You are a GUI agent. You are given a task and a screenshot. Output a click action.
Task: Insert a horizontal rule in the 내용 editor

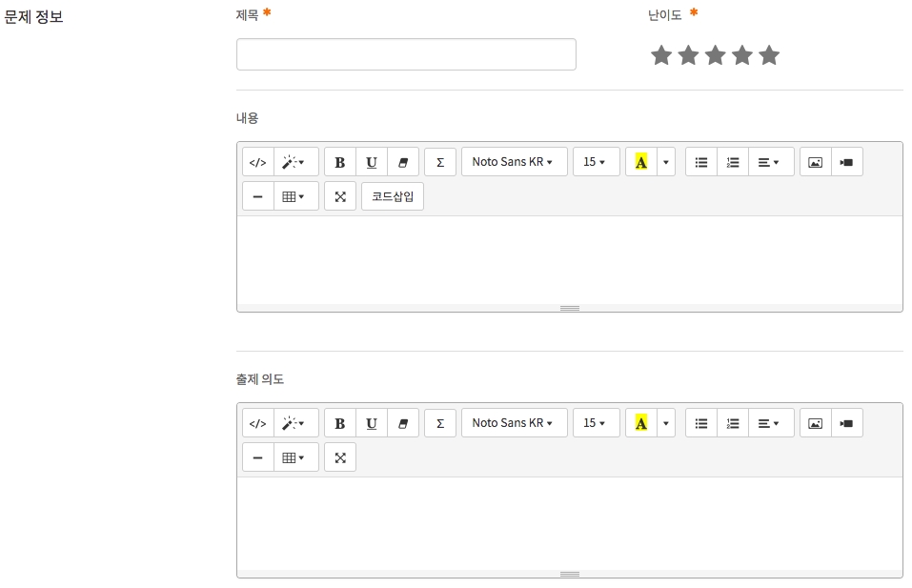click(x=257, y=197)
